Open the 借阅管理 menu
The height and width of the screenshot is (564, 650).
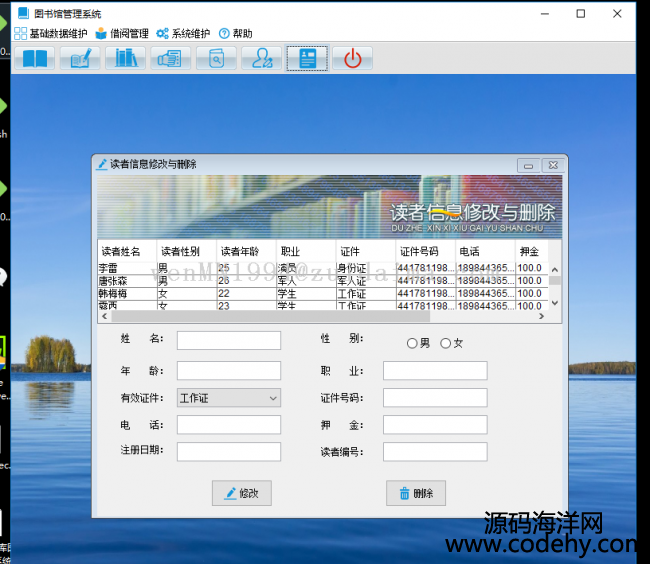click(122, 33)
